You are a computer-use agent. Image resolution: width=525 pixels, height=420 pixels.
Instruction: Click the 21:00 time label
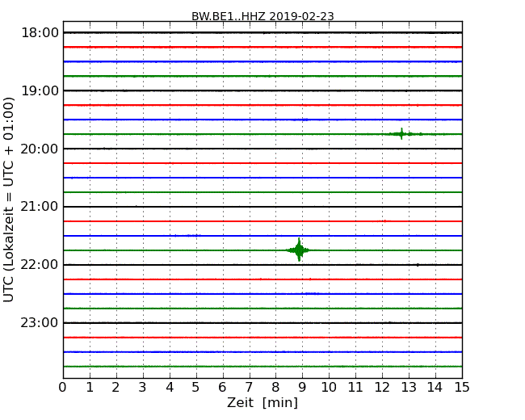coord(40,207)
